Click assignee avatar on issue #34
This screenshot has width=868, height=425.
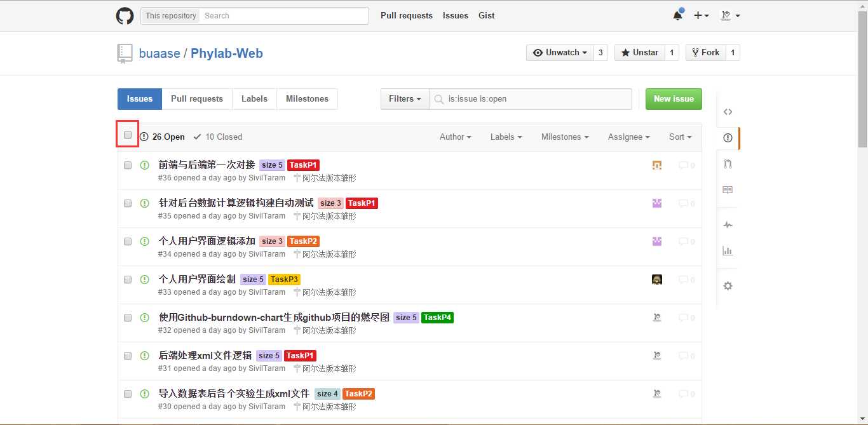click(657, 241)
